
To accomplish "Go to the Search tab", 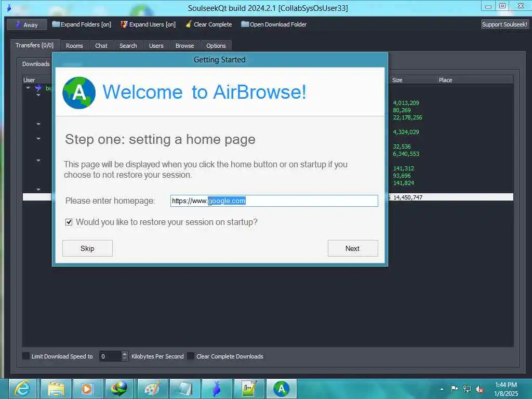I will click(128, 46).
